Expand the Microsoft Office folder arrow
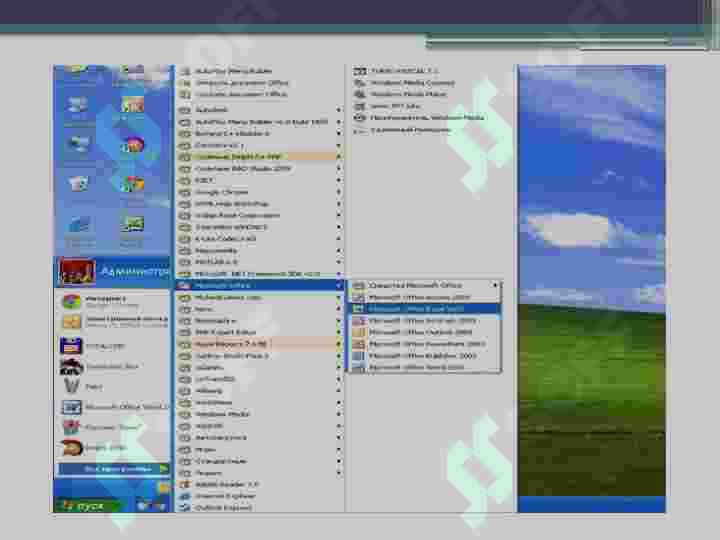This screenshot has width=720, height=540. [x=339, y=286]
